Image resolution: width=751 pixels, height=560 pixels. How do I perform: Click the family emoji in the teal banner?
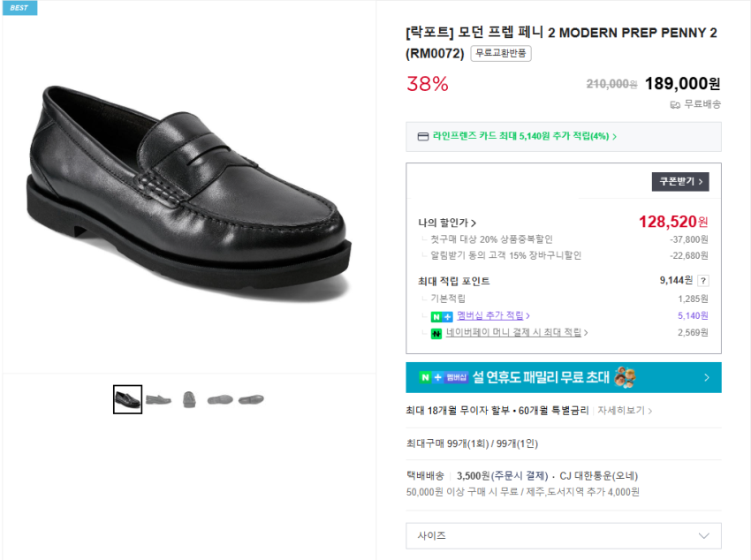click(626, 375)
